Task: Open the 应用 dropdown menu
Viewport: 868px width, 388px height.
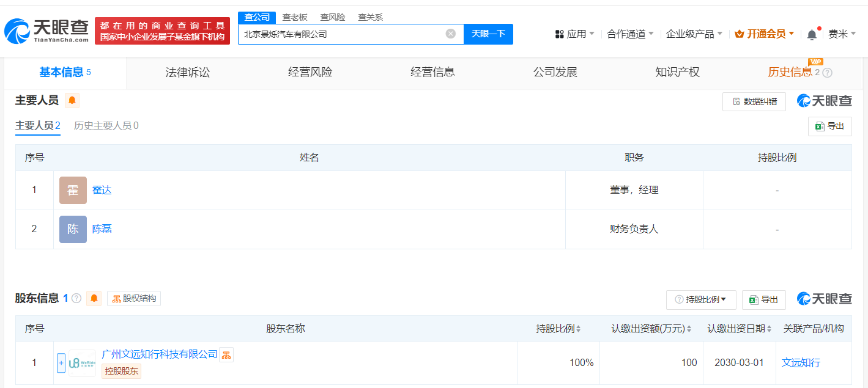Action: [x=574, y=34]
